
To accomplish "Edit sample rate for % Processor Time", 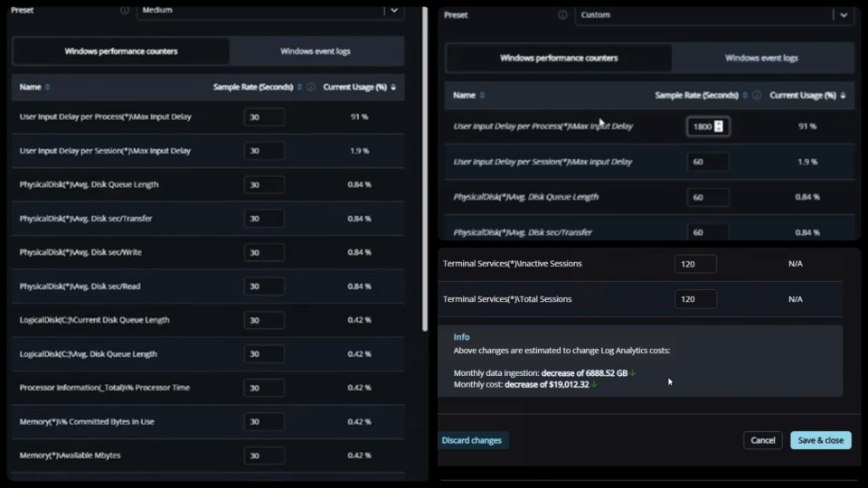I will [x=264, y=388].
